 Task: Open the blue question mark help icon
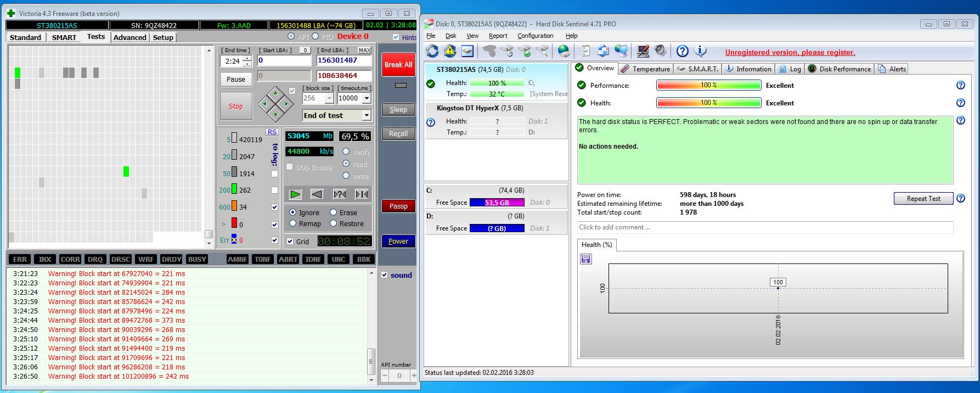[682, 51]
